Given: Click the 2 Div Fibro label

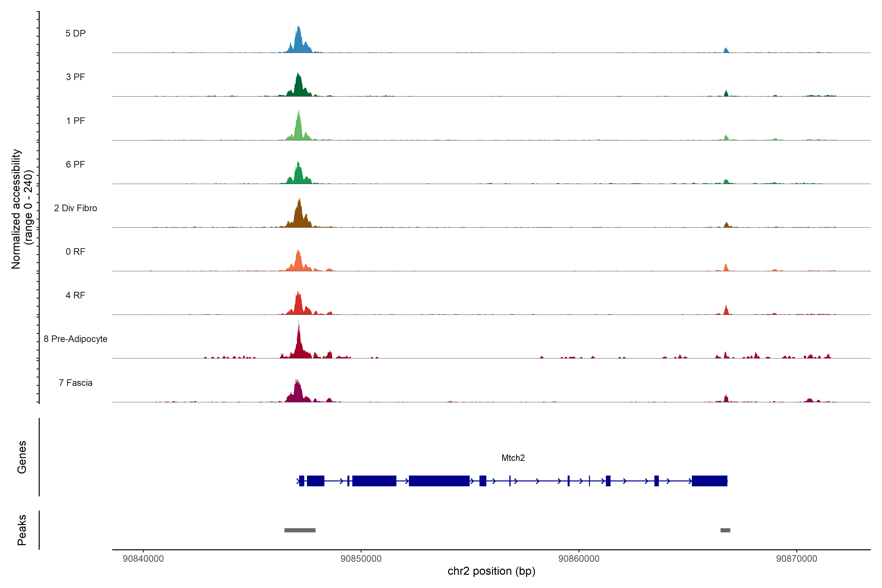Looking at the screenshot, I should (75, 208).
